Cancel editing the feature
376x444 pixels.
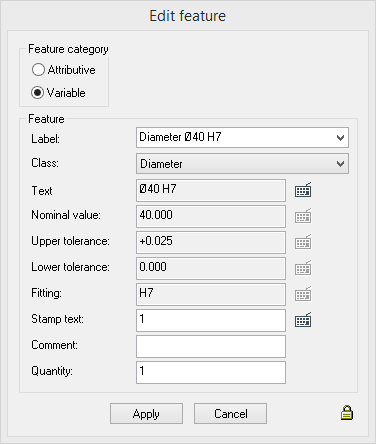coord(230,414)
